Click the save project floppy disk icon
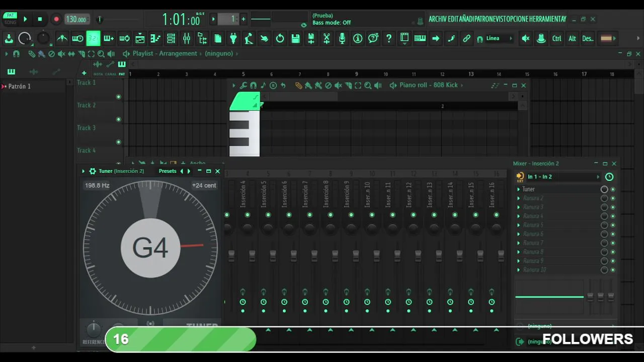The height and width of the screenshot is (362, 644). 295,38
